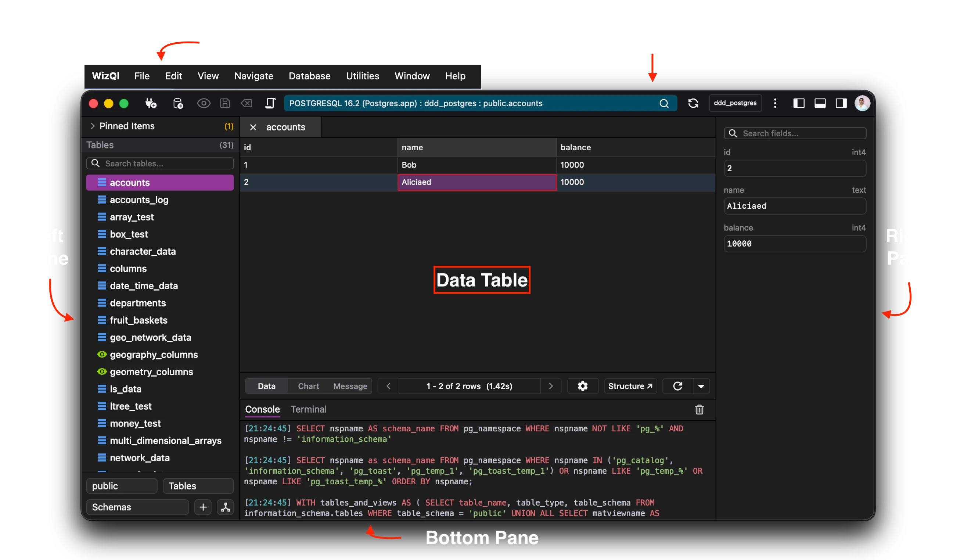Switch to the Terminal tab
Viewport: 964px width, 560px height.
click(308, 409)
